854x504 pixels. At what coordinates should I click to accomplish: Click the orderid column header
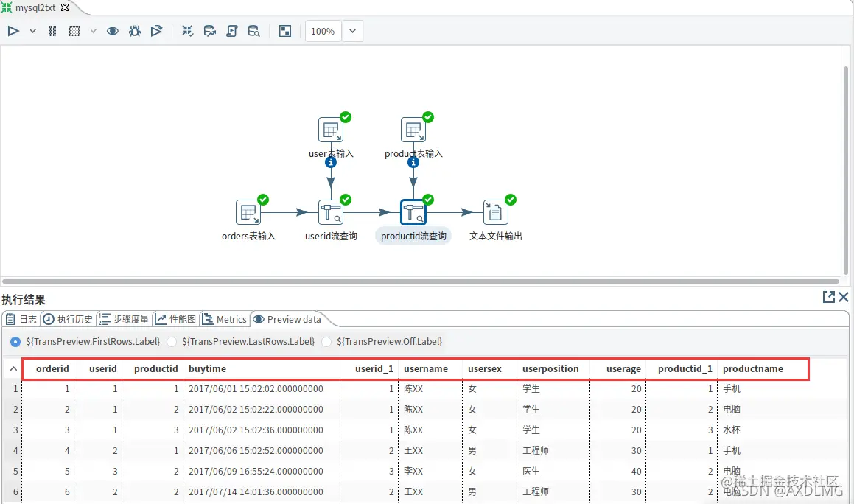coord(49,369)
